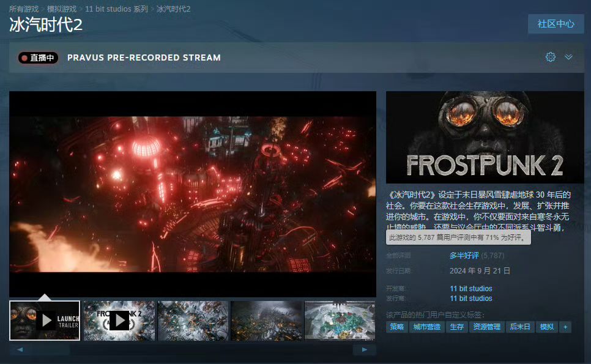Click the PRAVUS PRE-RECORDED STREAM title
The height and width of the screenshot is (364, 591).
144,58
